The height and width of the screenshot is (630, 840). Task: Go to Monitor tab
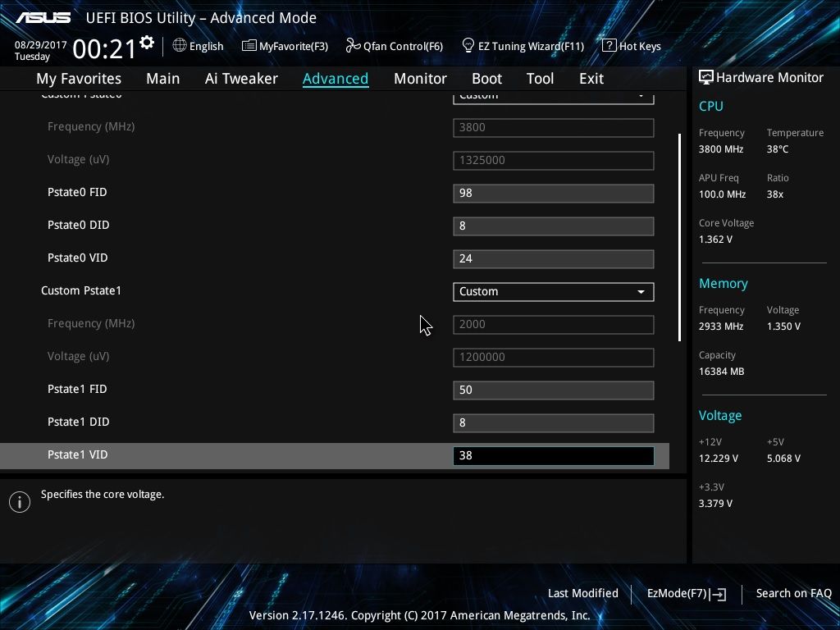coord(420,79)
